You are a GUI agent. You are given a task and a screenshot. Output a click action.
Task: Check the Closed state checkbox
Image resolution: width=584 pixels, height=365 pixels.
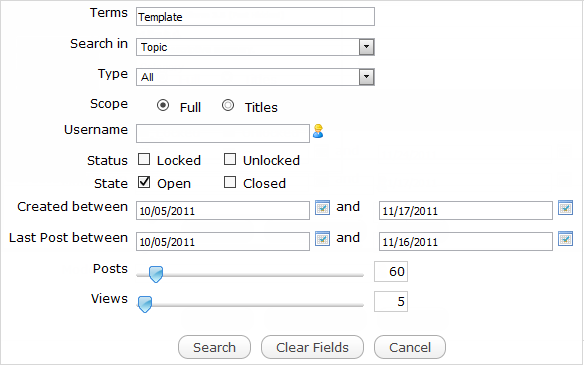pyautogui.click(x=230, y=182)
